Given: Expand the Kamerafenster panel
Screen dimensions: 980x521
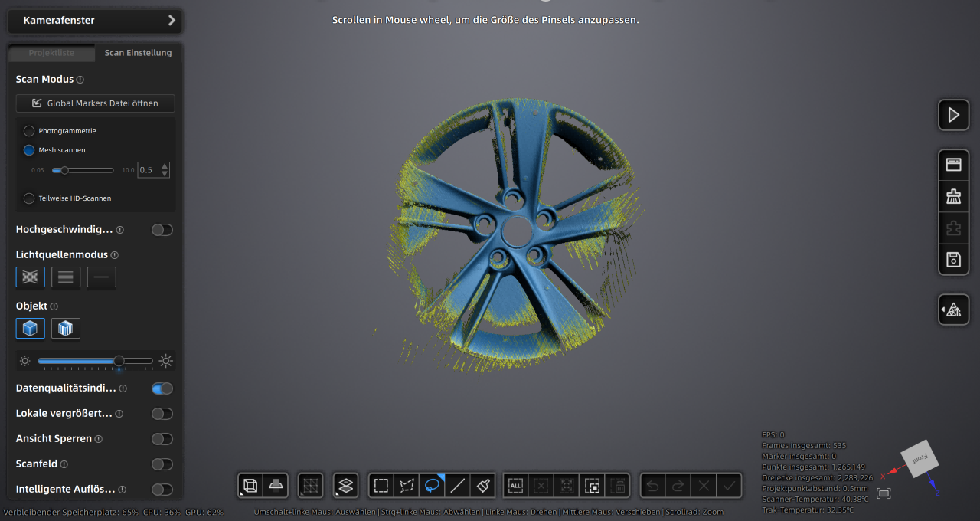Looking at the screenshot, I should tap(171, 21).
